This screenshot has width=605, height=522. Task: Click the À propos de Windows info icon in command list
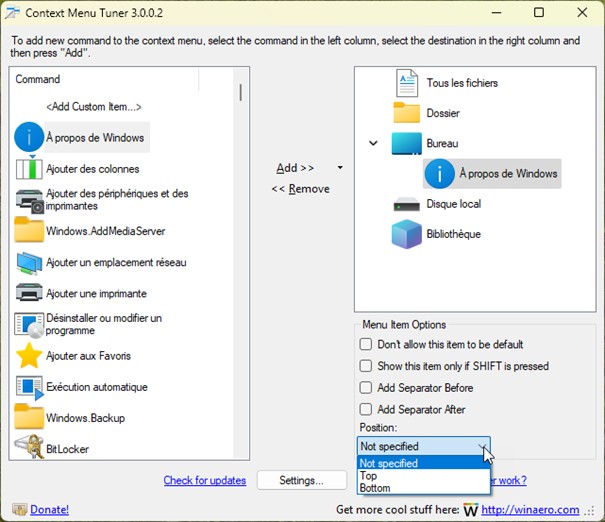pyautogui.click(x=29, y=137)
